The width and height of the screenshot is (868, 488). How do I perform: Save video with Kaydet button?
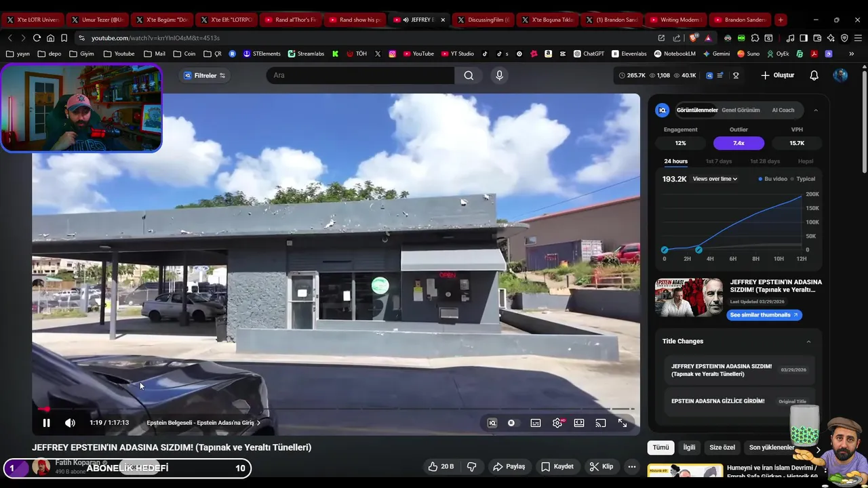click(x=557, y=466)
